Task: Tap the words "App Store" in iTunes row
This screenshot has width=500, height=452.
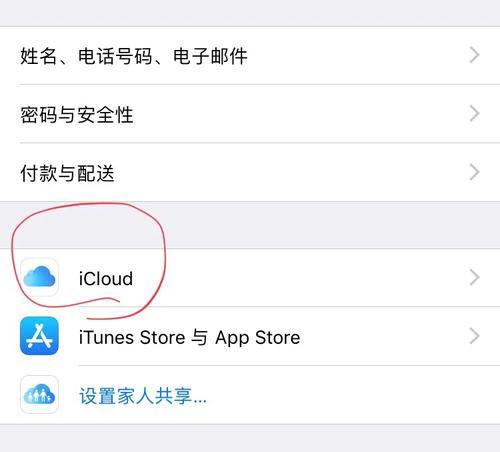Action: point(258,338)
